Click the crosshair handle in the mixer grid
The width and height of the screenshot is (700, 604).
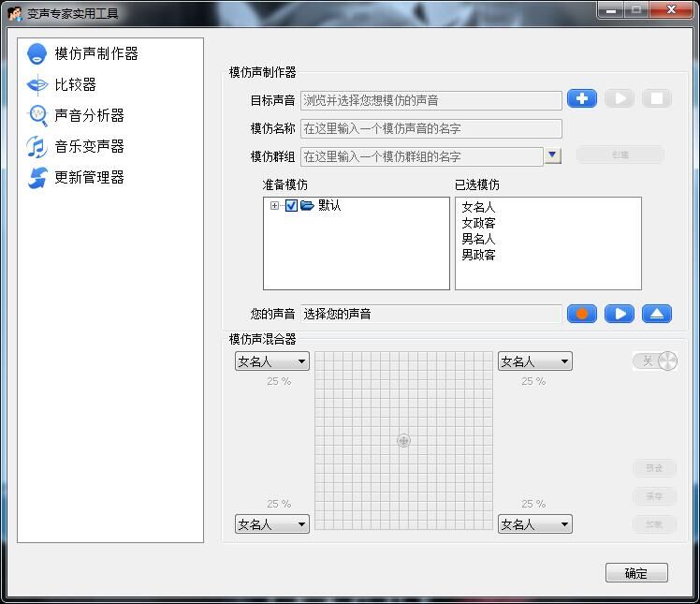403,440
